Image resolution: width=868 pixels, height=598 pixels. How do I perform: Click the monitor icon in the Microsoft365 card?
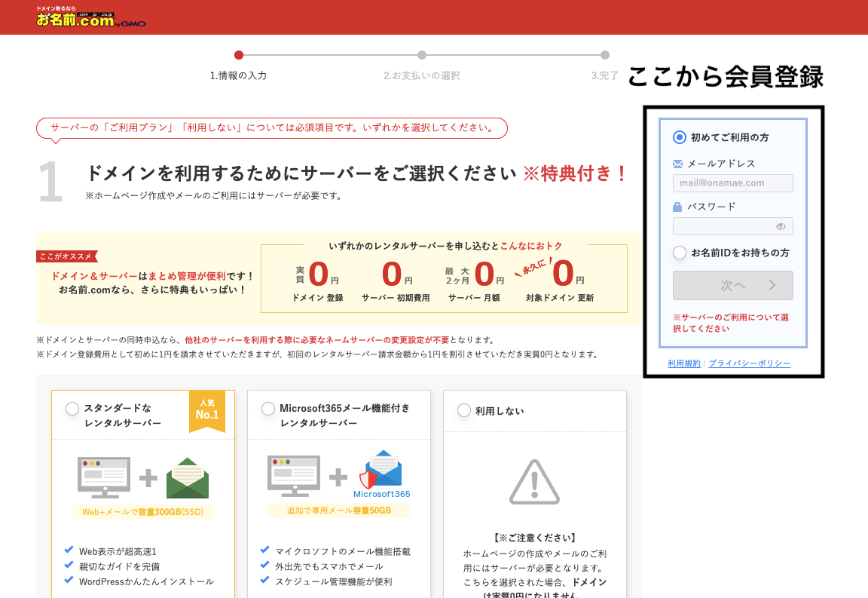[294, 476]
